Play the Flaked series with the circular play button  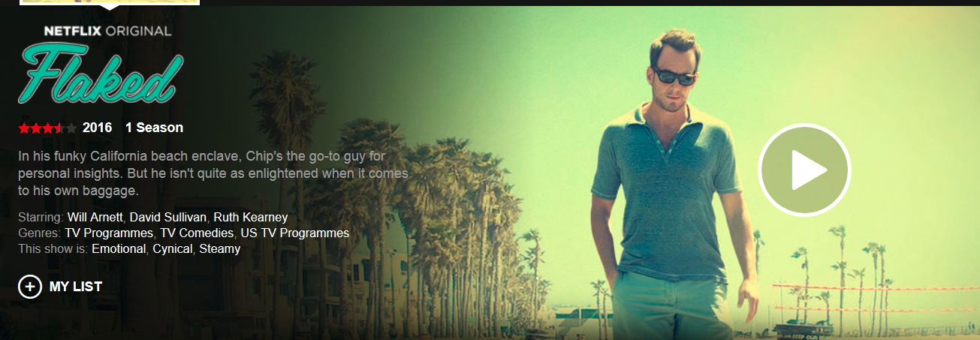pyautogui.click(x=804, y=170)
